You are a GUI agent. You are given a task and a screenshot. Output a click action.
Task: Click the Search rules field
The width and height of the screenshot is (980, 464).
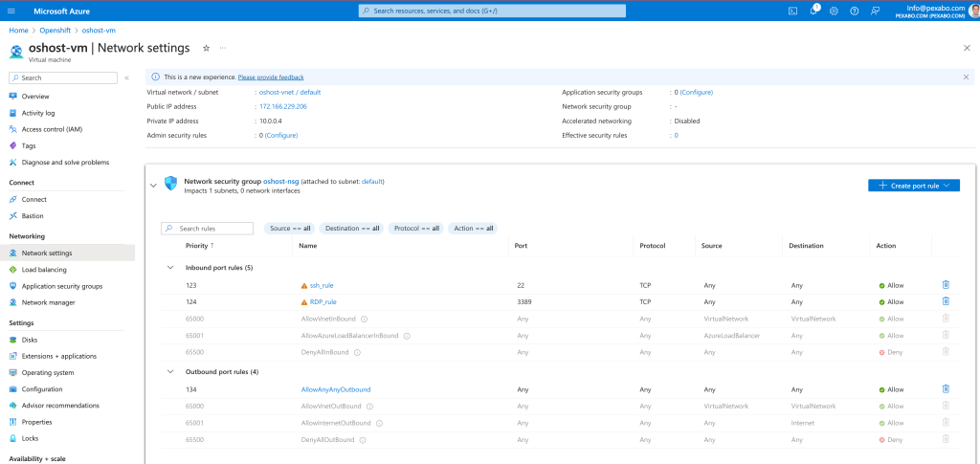207,229
